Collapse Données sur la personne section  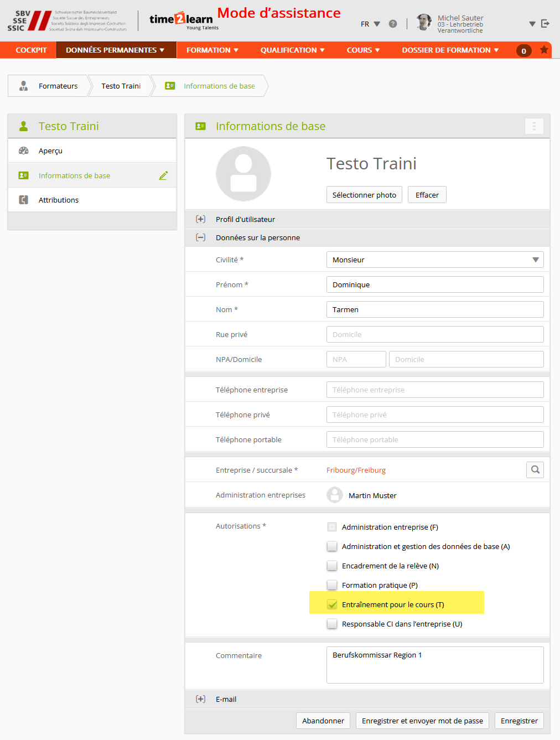(x=201, y=237)
